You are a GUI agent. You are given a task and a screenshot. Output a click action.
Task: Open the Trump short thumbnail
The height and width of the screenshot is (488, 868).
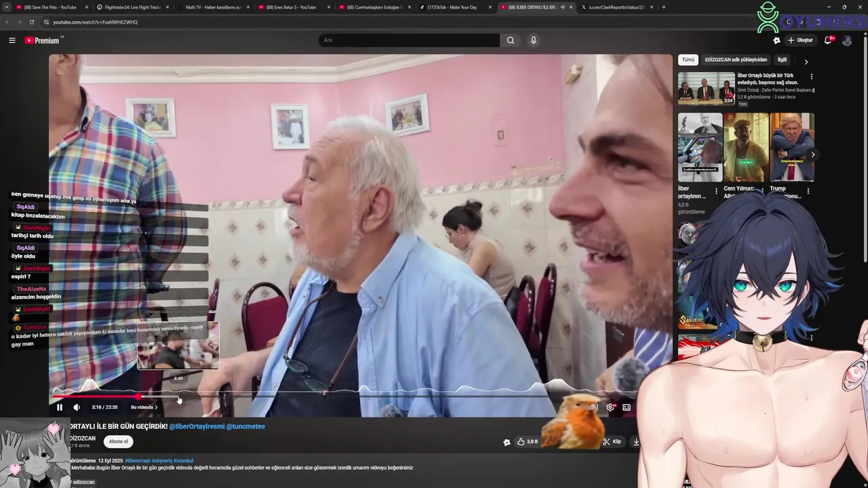tap(792, 147)
